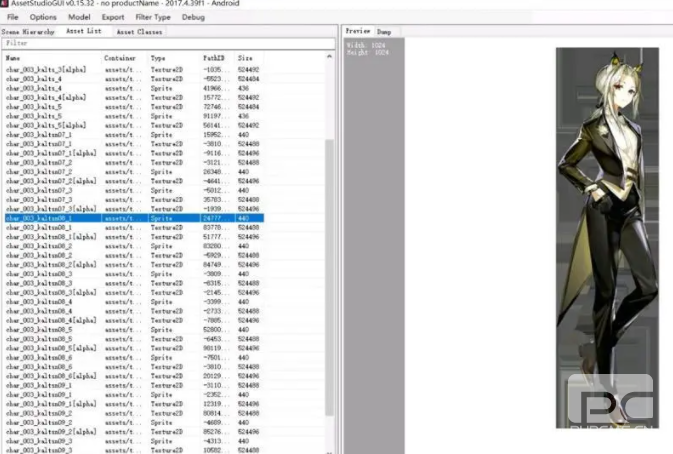Viewport: 673px width, 454px height.
Task: Open the Export menu
Action: pos(113,17)
